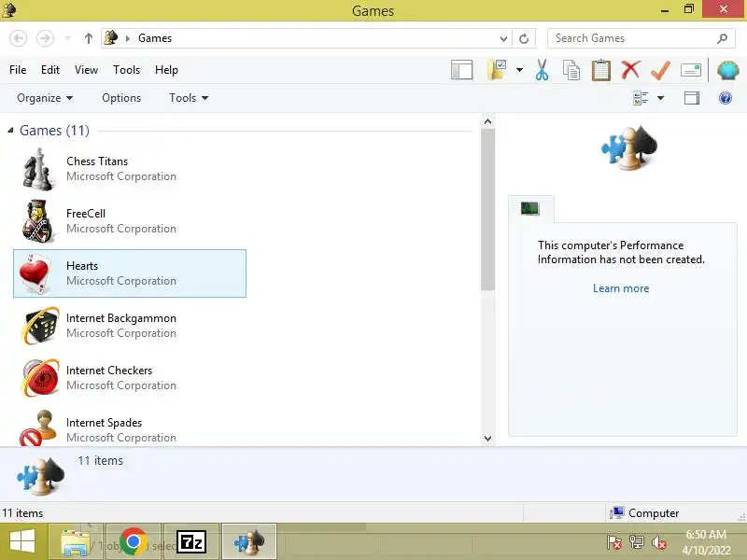The image size is (747, 560).
Task: Open the Help menu
Action: [x=166, y=70]
